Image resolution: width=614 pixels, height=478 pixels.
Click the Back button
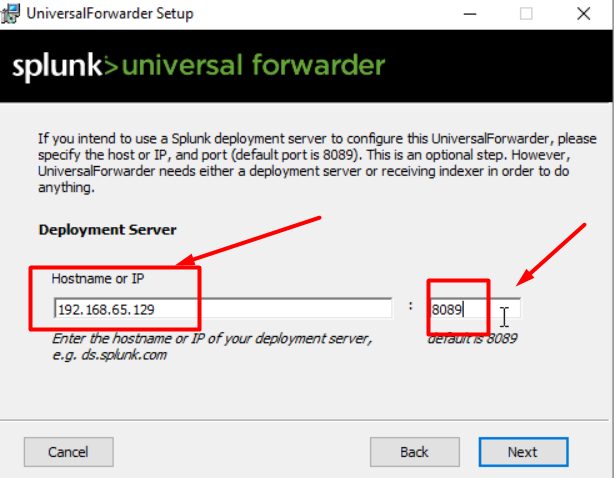point(415,452)
